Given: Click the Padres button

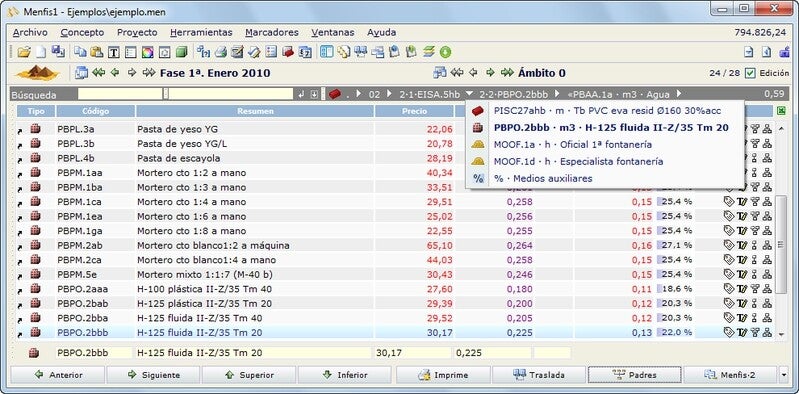Looking at the screenshot, I should 634,375.
